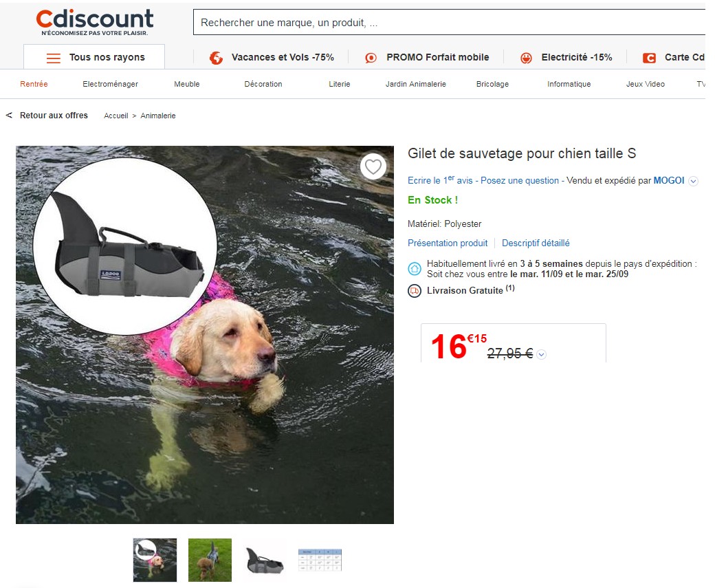Expand seller MOGOI details arrow
Screen dimensions: 715x588
[693, 182]
